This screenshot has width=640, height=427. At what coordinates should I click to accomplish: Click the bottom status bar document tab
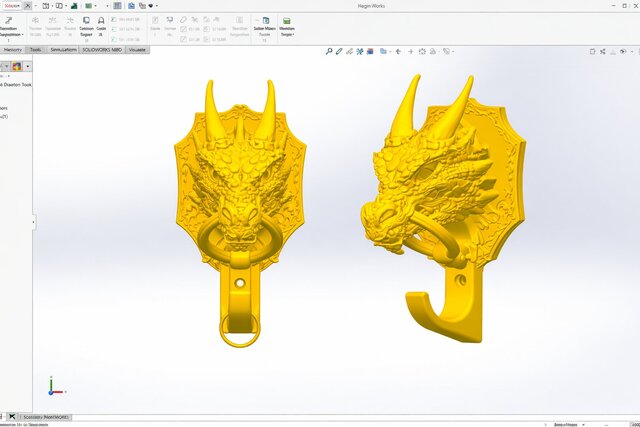tap(45, 415)
